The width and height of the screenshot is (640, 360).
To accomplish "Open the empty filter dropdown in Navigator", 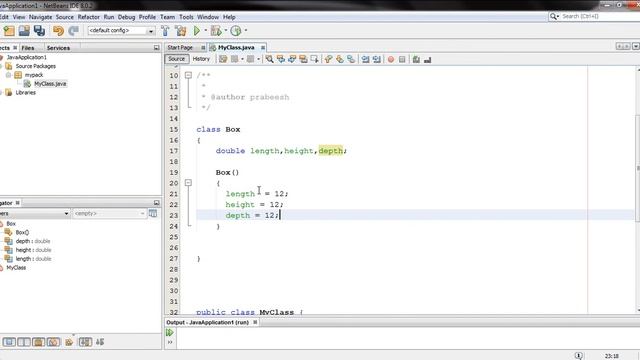I will 142,213.
